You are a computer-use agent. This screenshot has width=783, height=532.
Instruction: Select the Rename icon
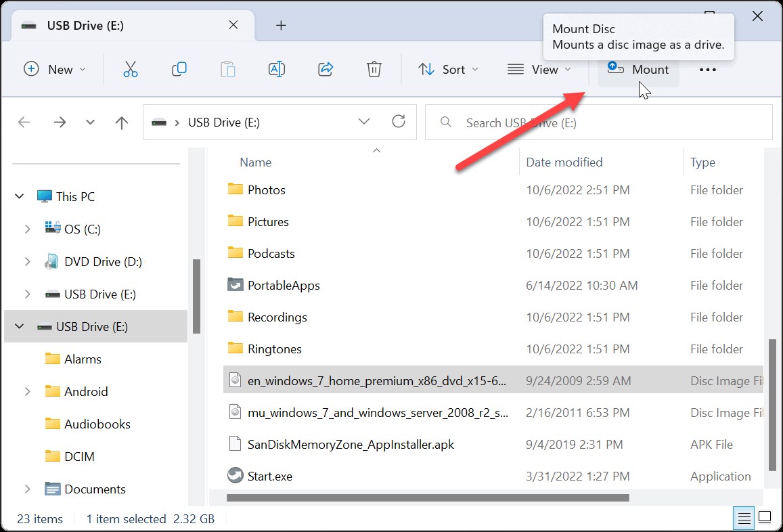tap(277, 69)
